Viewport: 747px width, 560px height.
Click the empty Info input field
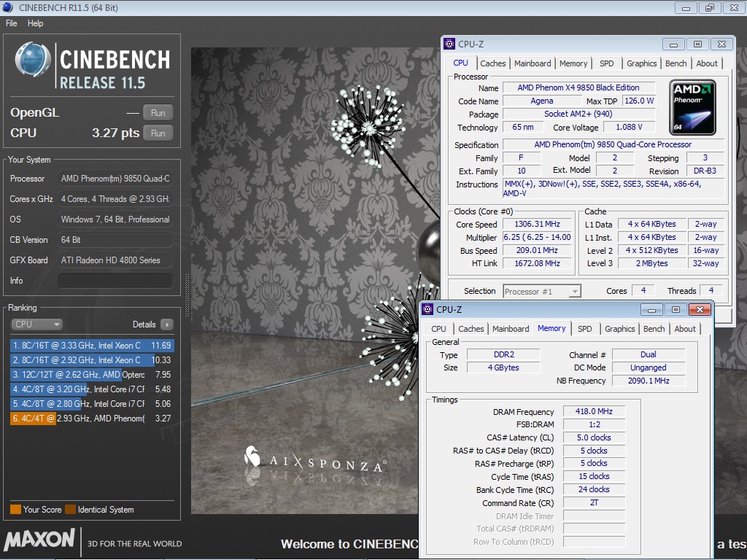point(115,281)
